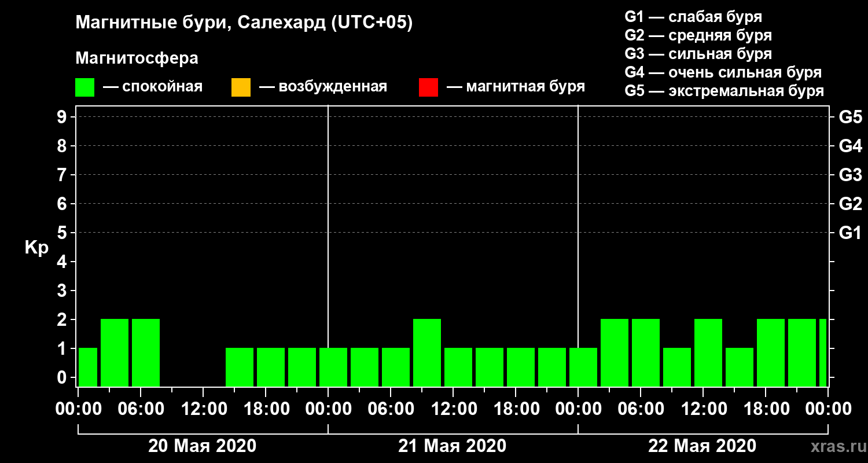868x463 pixels.
Task: Click the red 'магнитная буря' legend swatch
Action: click(428, 87)
